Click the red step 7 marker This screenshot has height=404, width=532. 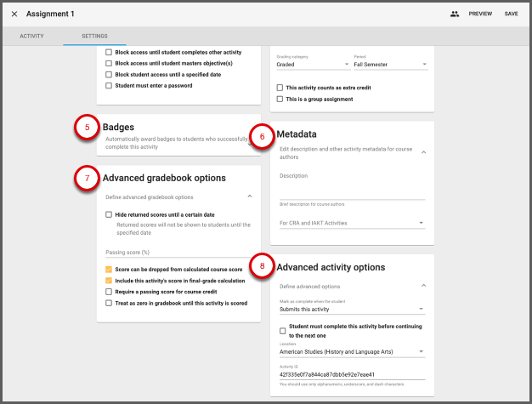tap(86, 179)
